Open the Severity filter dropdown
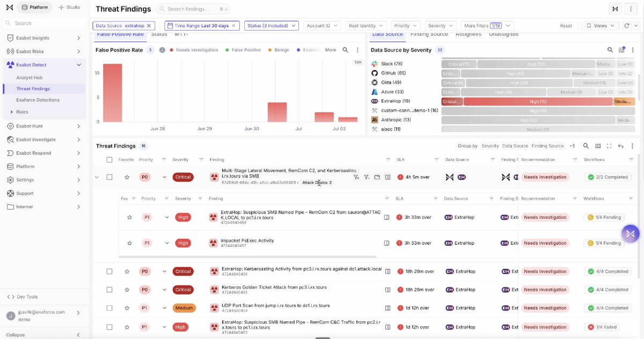 pyautogui.click(x=441, y=26)
